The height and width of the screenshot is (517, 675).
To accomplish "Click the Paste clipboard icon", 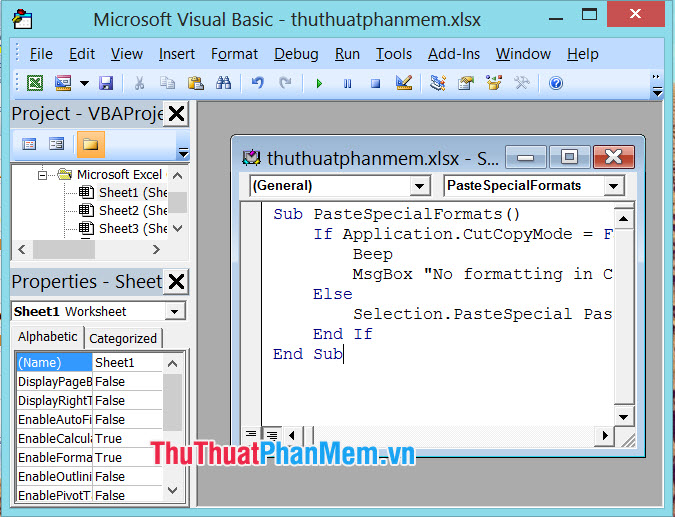I will point(195,83).
